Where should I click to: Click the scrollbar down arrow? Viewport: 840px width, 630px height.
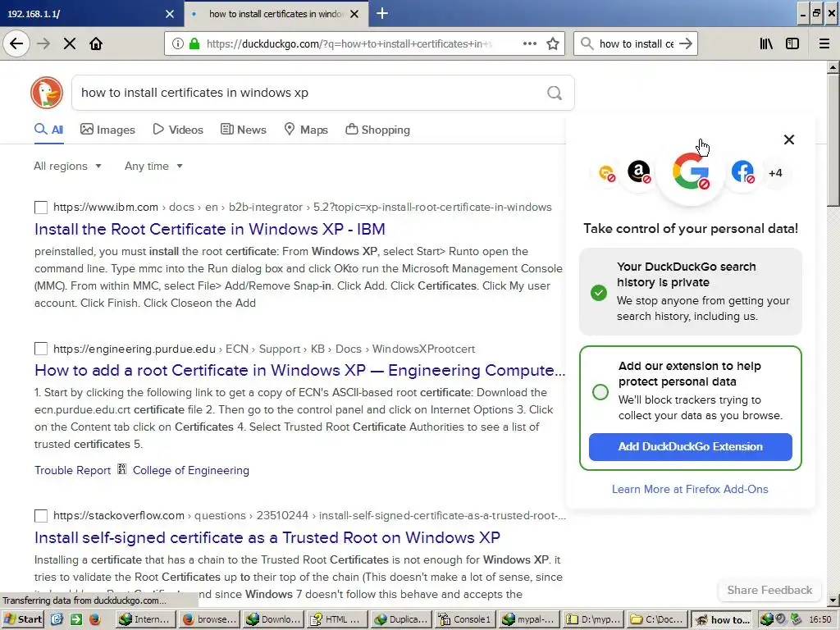click(x=833, y=600)
